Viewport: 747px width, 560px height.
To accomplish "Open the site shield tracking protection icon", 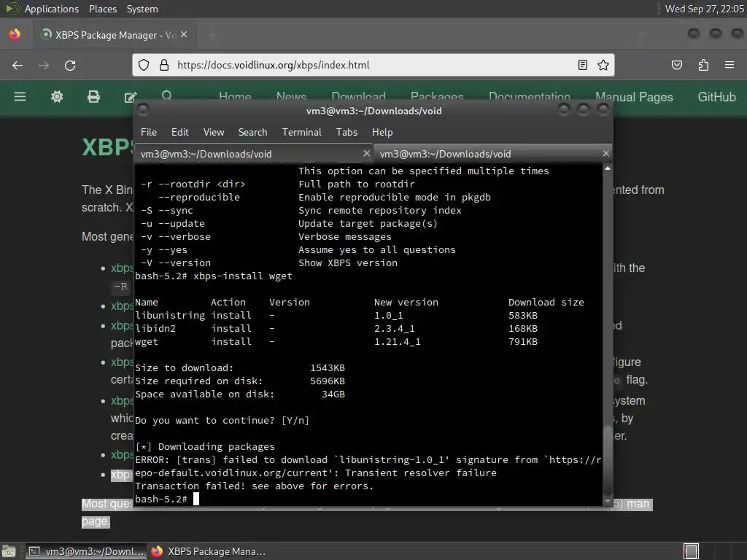I will tap(144, 65).
